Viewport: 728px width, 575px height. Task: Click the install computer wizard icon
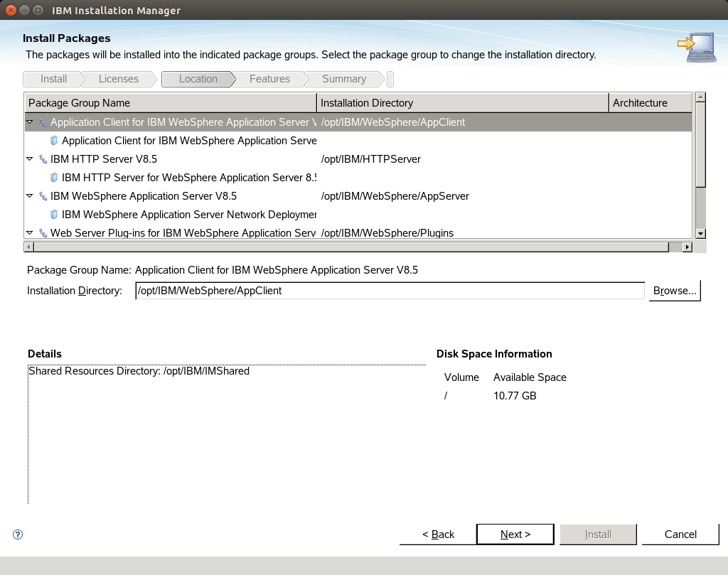click(x=696, y=48)
